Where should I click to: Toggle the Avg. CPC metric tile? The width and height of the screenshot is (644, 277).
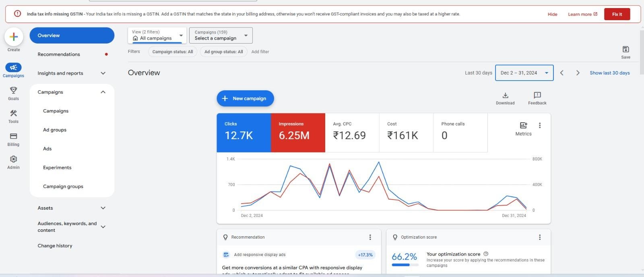click(x=352, y=133)
